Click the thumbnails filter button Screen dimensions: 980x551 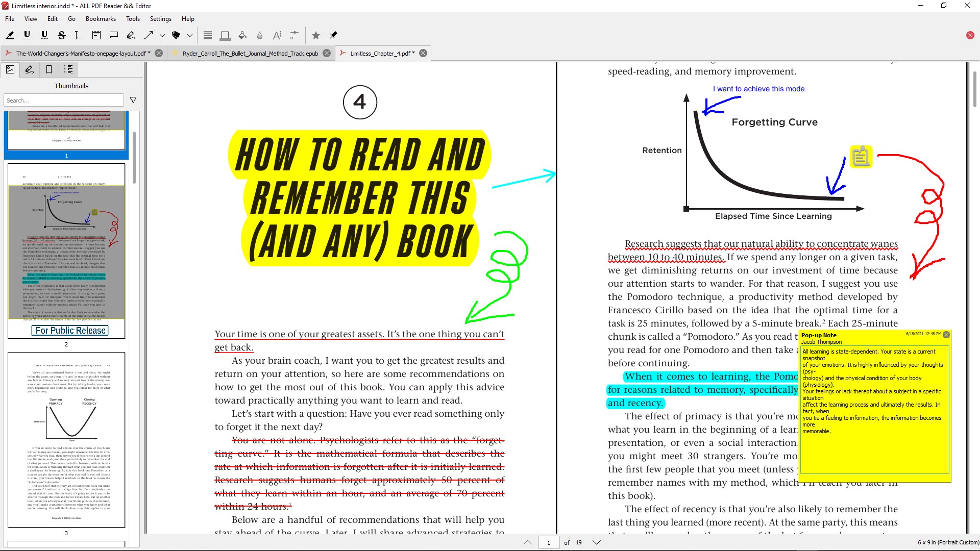133,100
